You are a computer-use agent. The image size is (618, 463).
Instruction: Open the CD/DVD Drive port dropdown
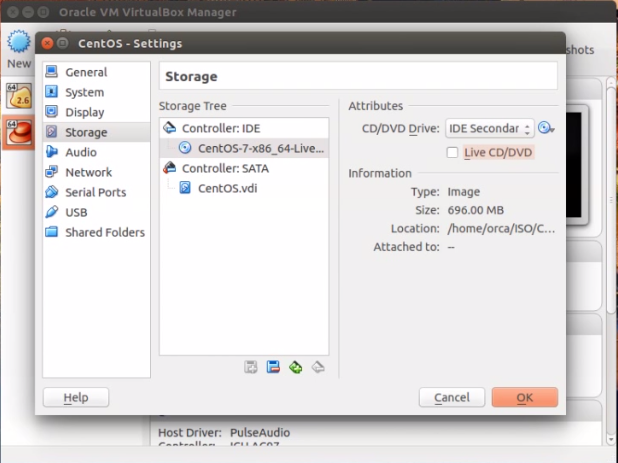(x=490, y=128)
